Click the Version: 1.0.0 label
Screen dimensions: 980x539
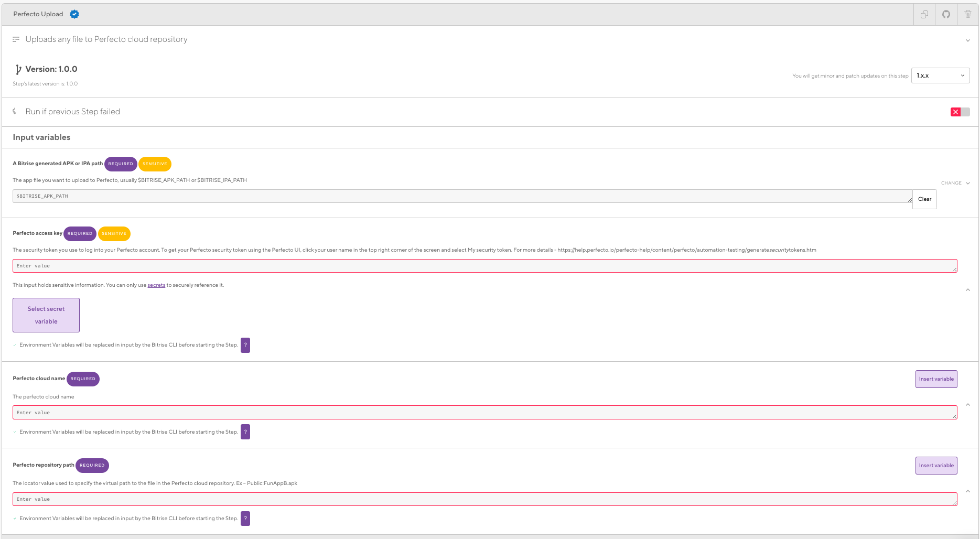click(x=51, y=69)
